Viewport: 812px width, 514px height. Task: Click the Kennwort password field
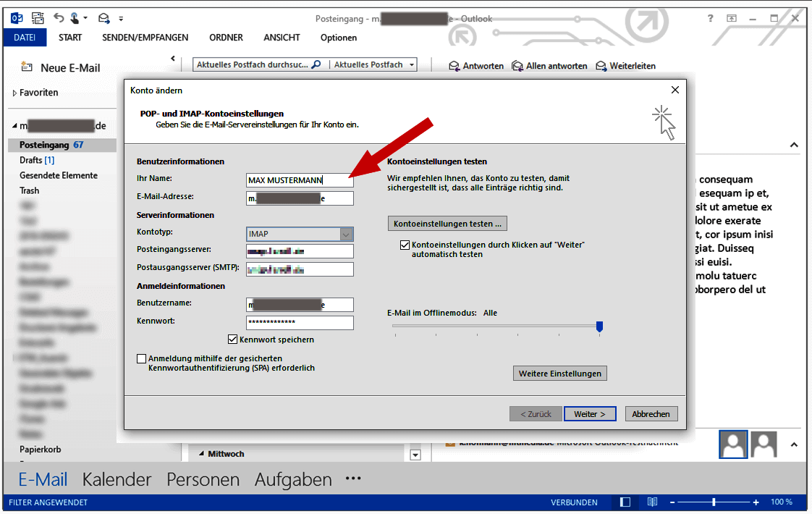coord(300,323)
